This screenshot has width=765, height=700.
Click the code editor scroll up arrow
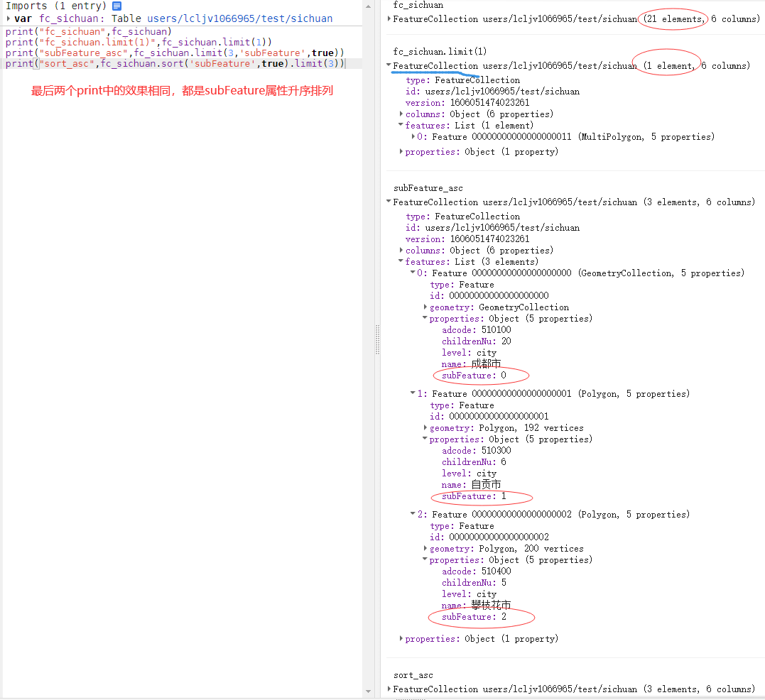coord(369,6)
